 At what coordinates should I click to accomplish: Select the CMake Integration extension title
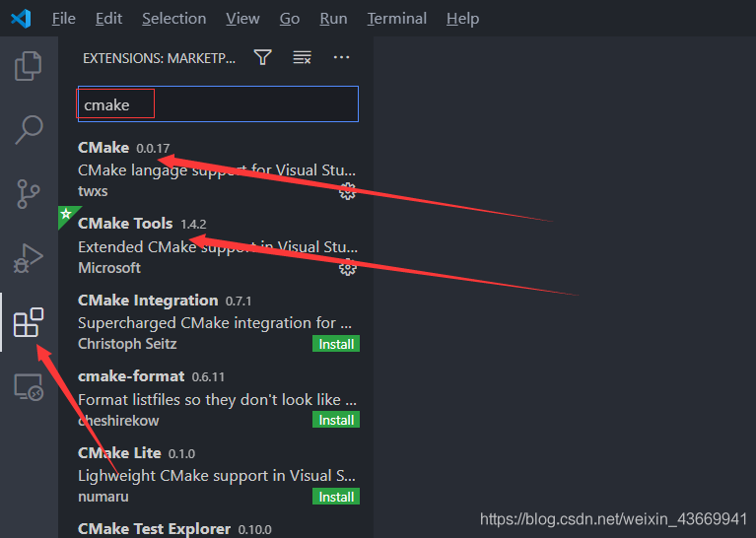148,300
